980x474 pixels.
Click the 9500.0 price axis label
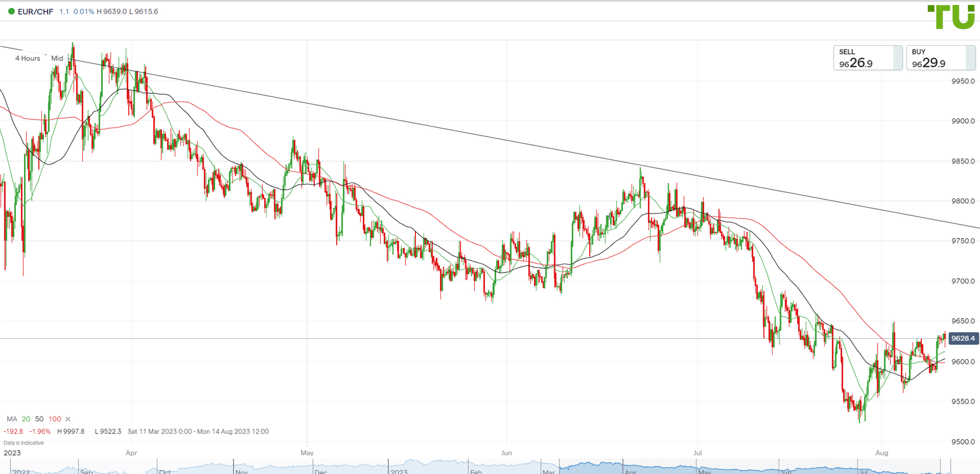coord(963,442)
